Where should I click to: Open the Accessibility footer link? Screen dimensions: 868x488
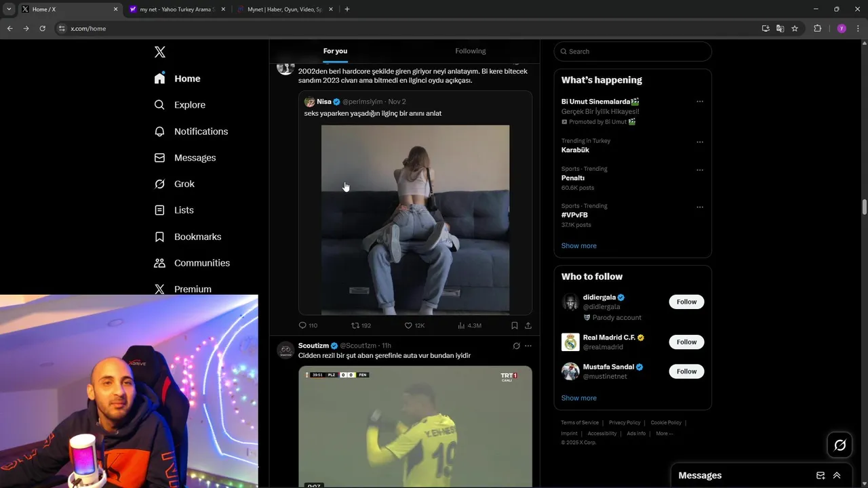coord(602,434)
